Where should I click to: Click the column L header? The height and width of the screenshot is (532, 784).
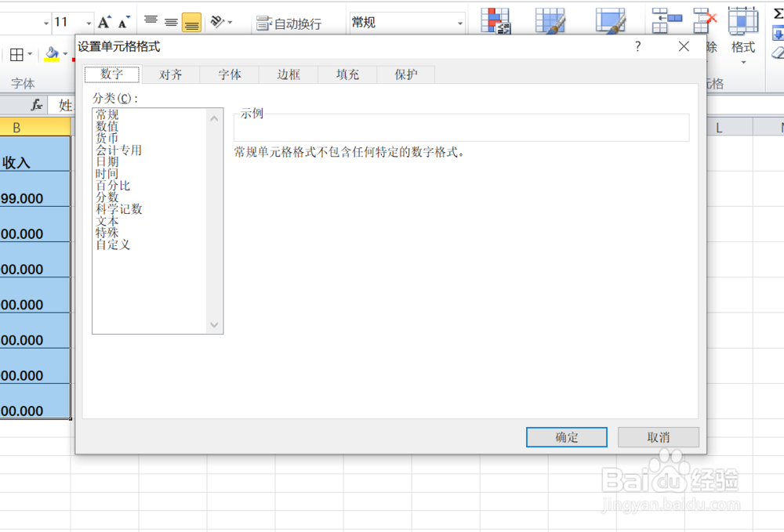pos(718,128)
